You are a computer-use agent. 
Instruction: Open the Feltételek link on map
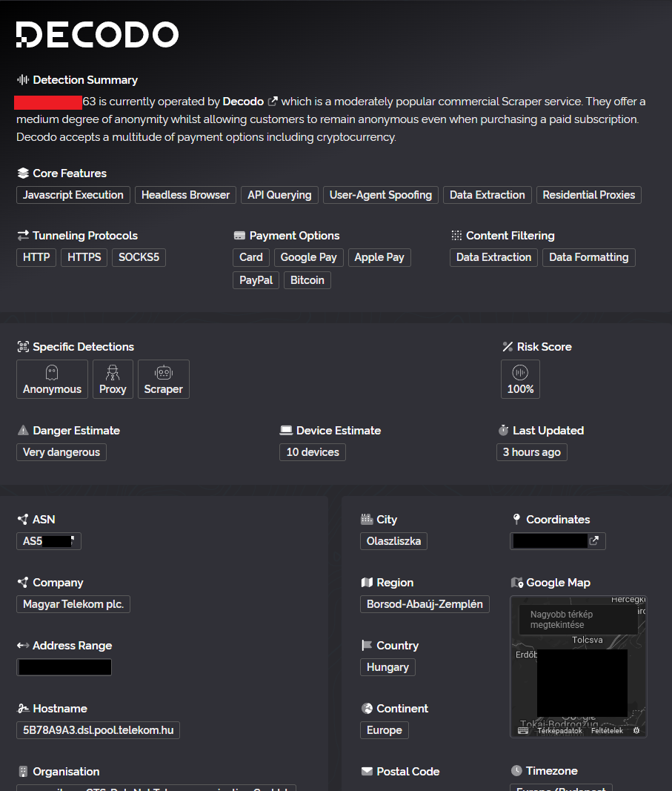point(607,730)
